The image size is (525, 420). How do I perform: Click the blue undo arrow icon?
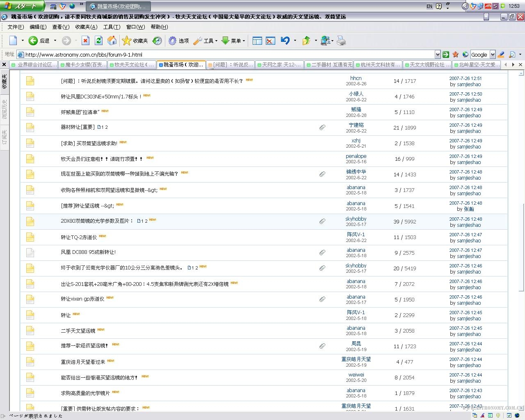click(285, 41)
